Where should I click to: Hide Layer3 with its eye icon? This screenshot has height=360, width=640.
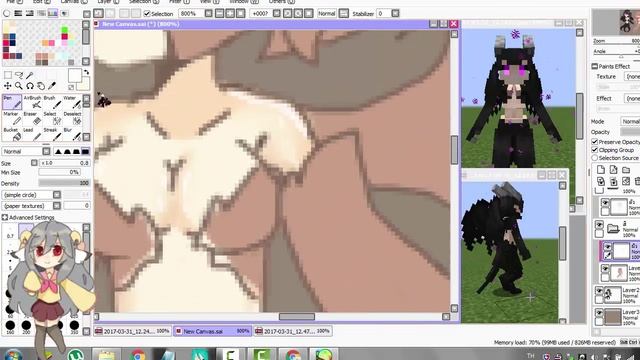599,313
